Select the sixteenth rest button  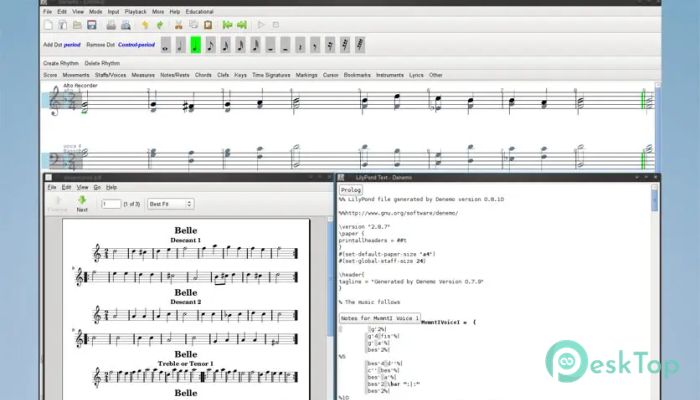(x=330, y=45)
